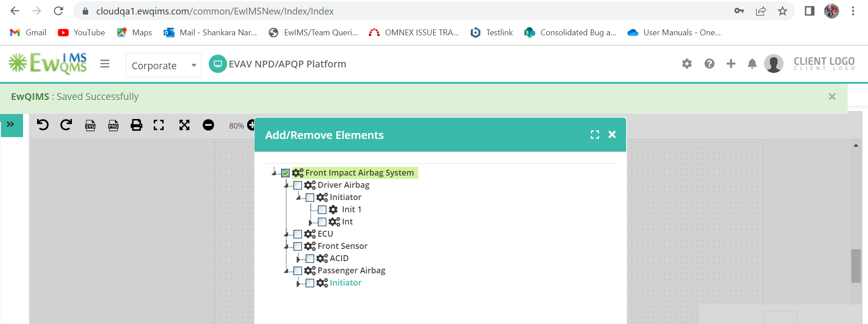This screenshot has height=324, width=868.
Task: Select the Init 1 tree label
Action: [351, 210]
